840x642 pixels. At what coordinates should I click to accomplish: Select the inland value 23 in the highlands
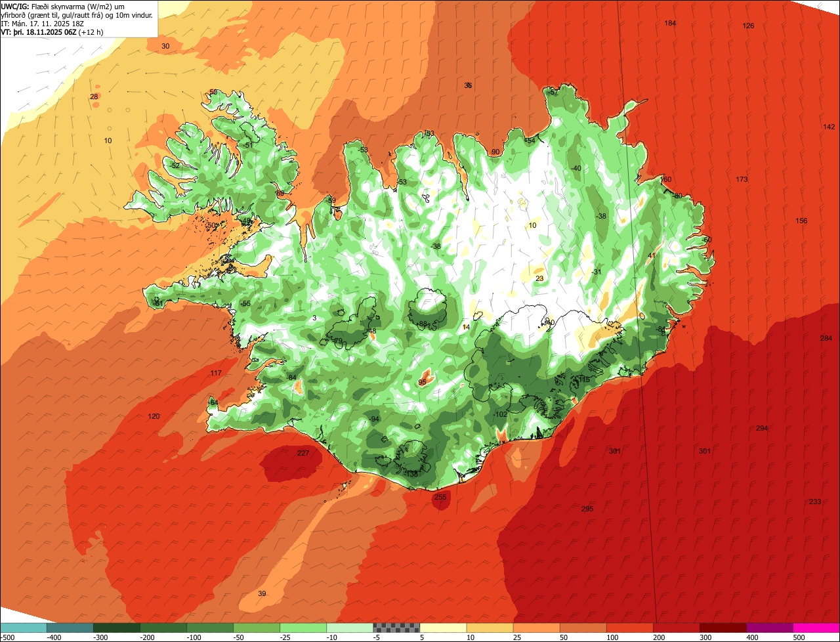(539, 278)
